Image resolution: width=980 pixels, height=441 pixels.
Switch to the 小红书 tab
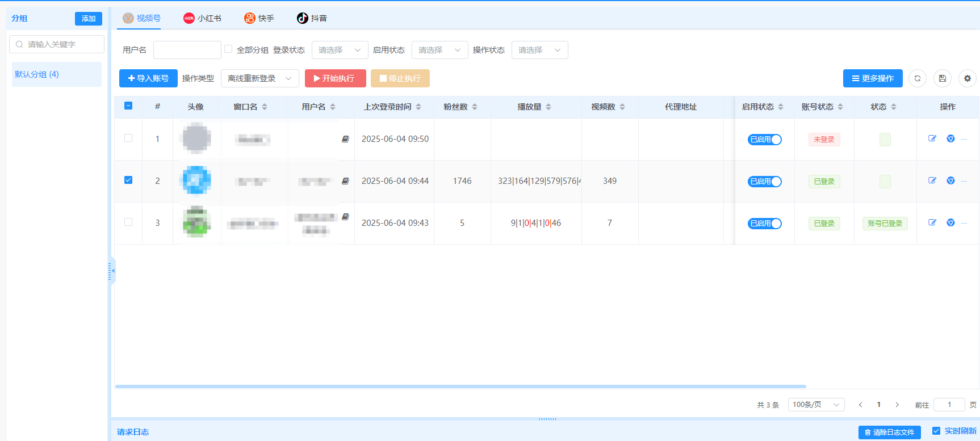click(x=203, y=18)
